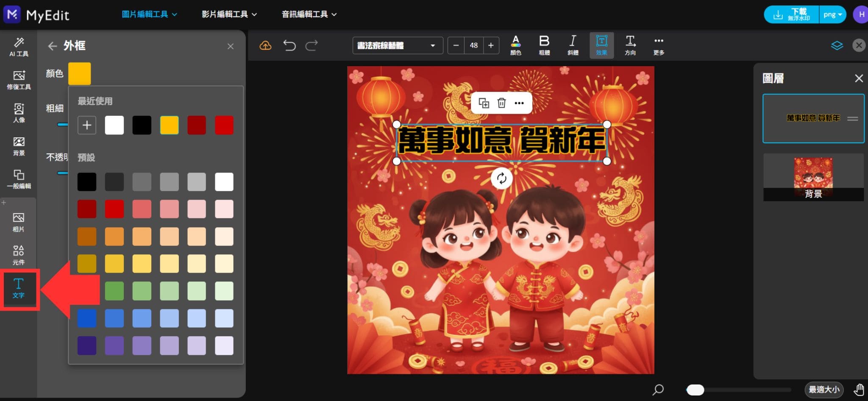Click the 下載 download button
This screenshot has width=868, height=401.
click(791, 15)
